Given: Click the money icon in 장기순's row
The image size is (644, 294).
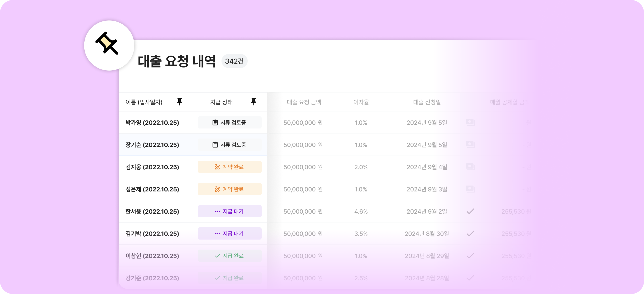Looking at the screenshot, I should [470, 145].
